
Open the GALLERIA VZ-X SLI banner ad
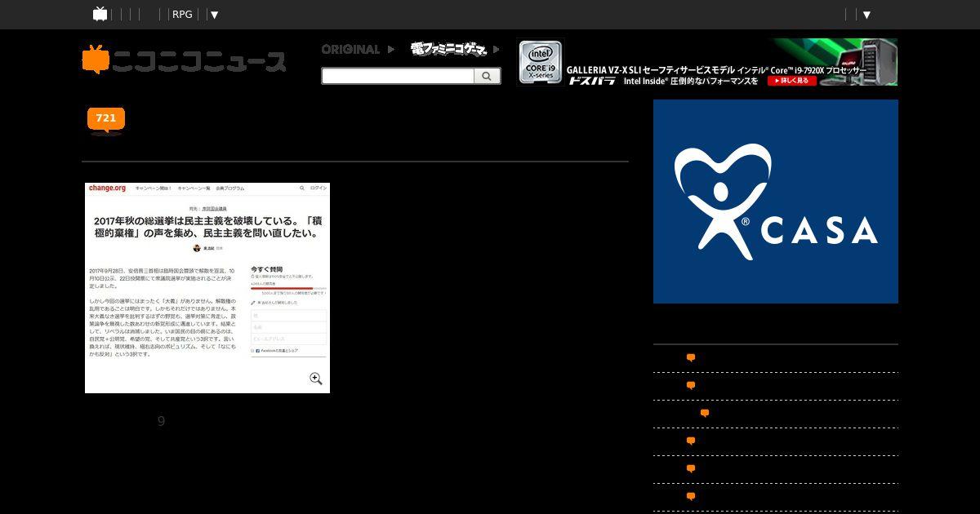708,62
